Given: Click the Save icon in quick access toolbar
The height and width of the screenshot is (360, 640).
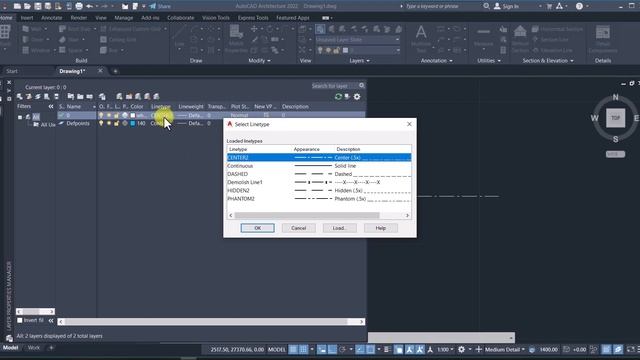Looking at the screenshot, I should (x=38, y=6).
